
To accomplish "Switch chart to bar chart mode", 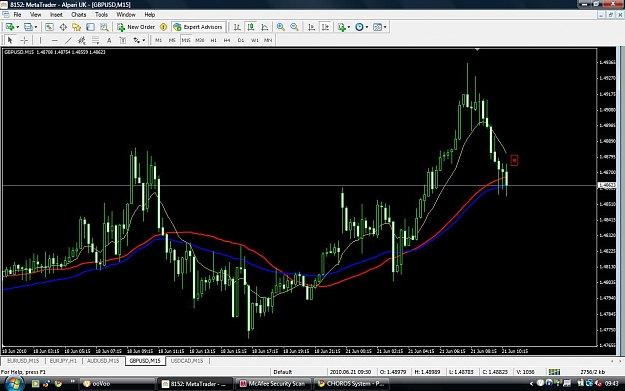I will pyautogui.click(x=237, y=27).
